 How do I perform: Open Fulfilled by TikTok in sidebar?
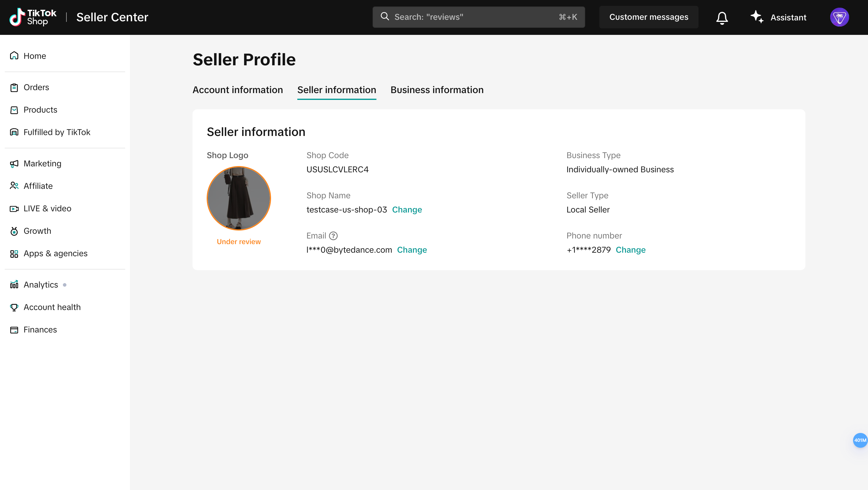coord(57,132)
